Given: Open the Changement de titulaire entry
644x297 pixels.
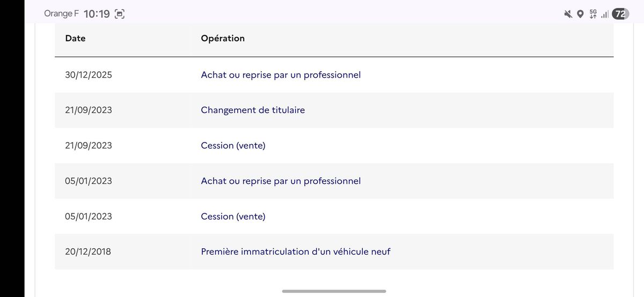Looking at the screenshot, I should pyautogui.click(x=253, y=110).
